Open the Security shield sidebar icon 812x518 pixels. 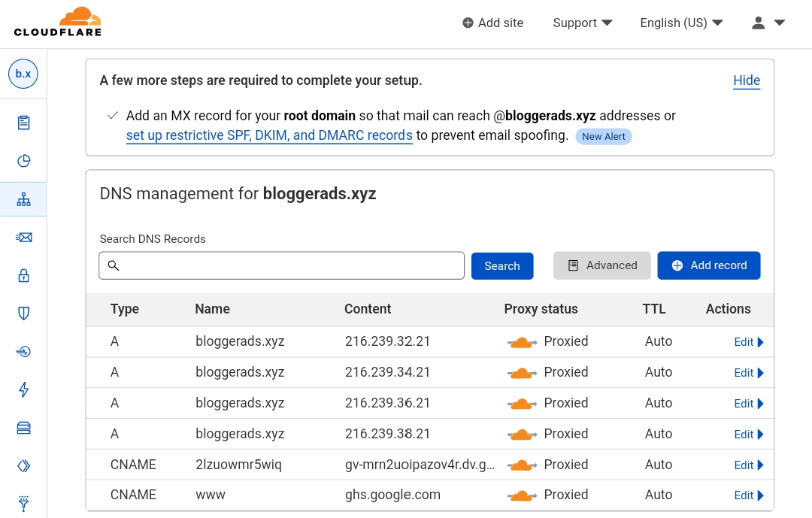(24, 314)
